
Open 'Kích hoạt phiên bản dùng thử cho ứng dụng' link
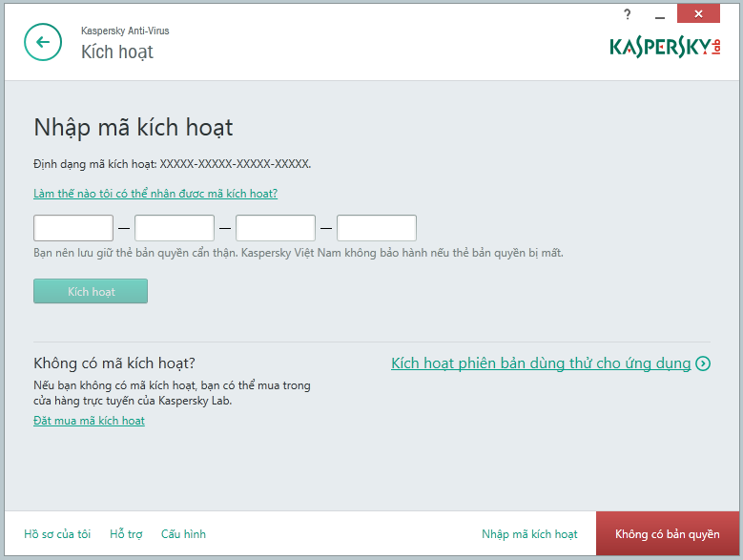(x=541, y=363)
